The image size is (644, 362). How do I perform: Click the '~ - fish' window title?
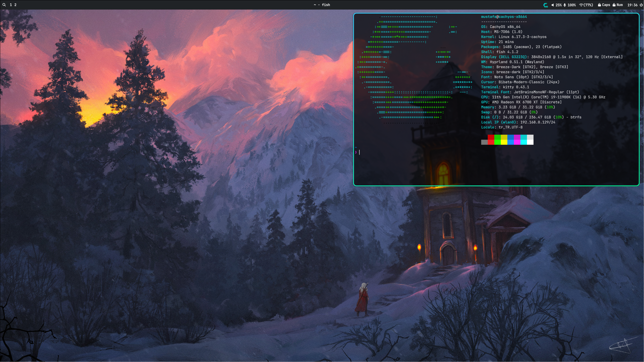322,5
